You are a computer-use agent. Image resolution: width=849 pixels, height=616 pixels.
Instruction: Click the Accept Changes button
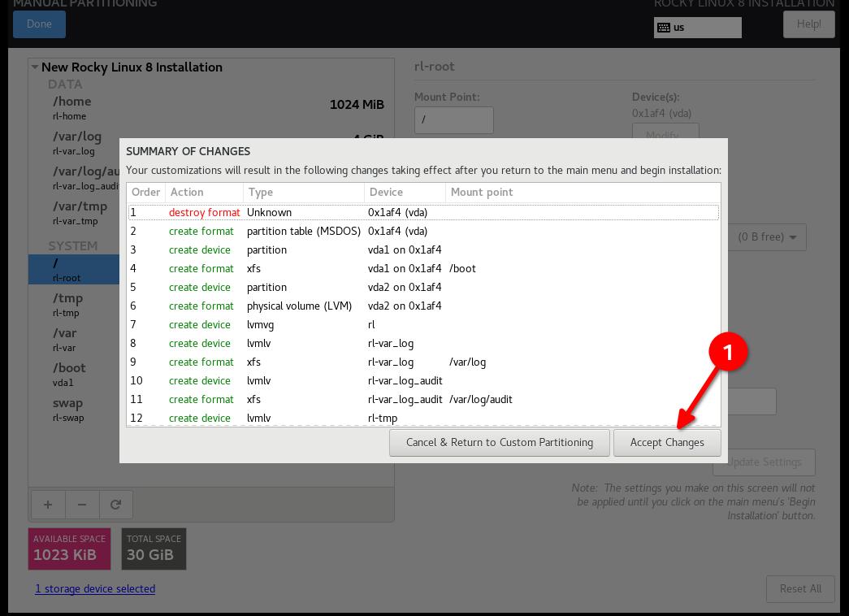pos(667,443)
